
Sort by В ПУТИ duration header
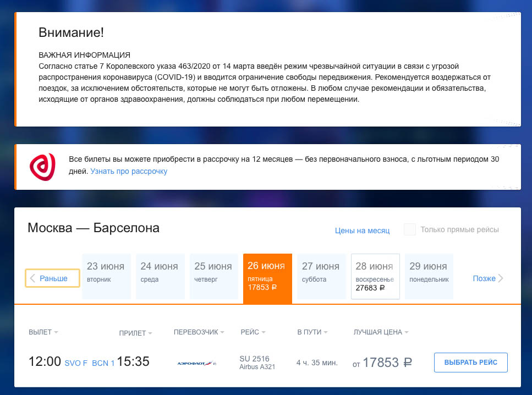[x=312, y=332]
